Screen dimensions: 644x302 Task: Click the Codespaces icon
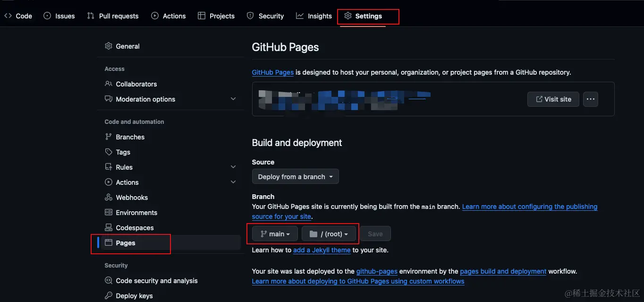(109, 227)
